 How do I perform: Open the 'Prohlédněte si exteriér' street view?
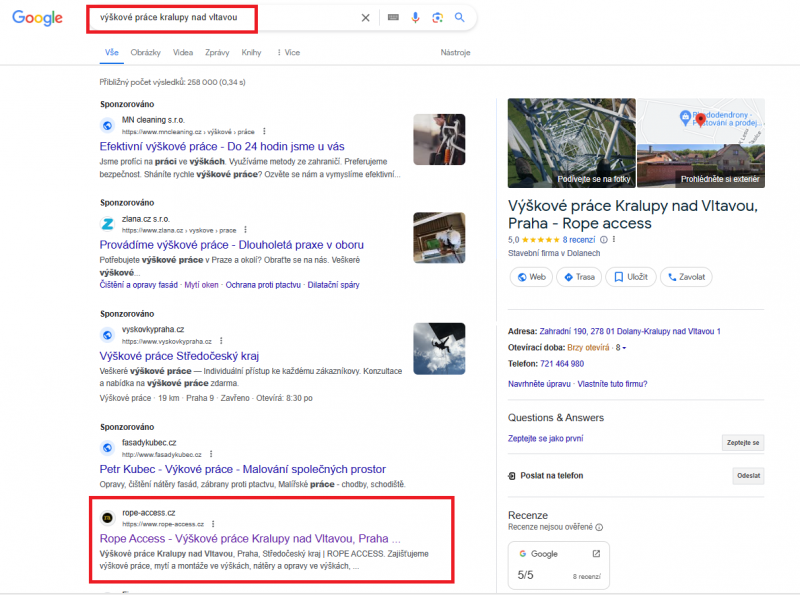701,166
